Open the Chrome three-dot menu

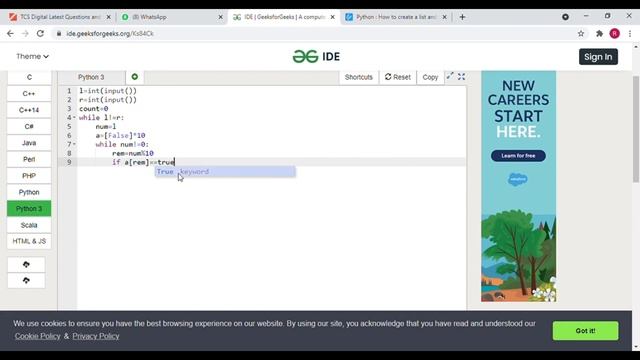tap(630, 33)
